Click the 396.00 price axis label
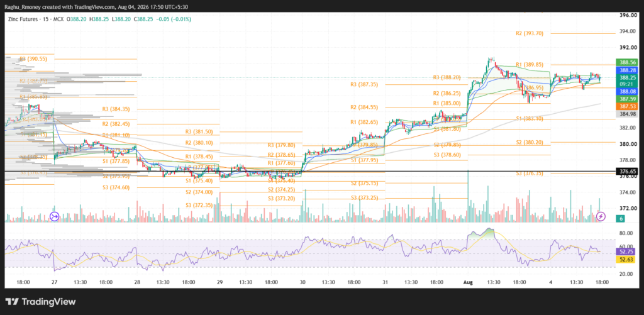Screen dimensions: 644x315 [628, 15]
